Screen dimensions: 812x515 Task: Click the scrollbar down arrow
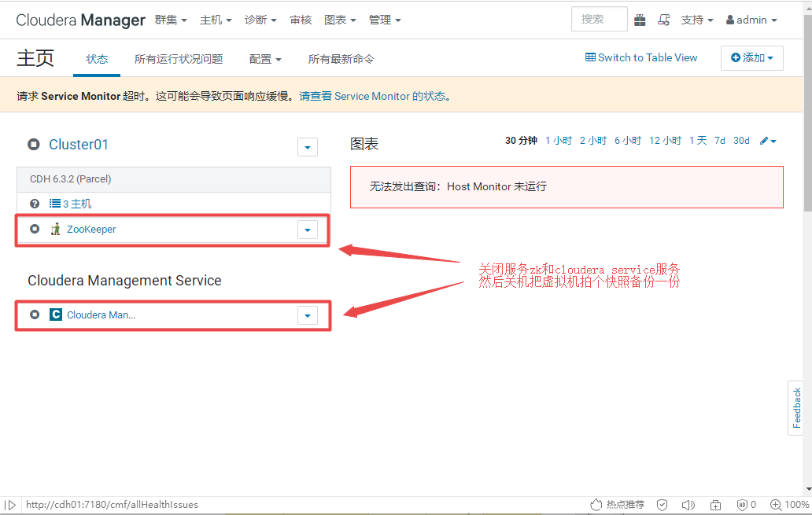point(808,489)
